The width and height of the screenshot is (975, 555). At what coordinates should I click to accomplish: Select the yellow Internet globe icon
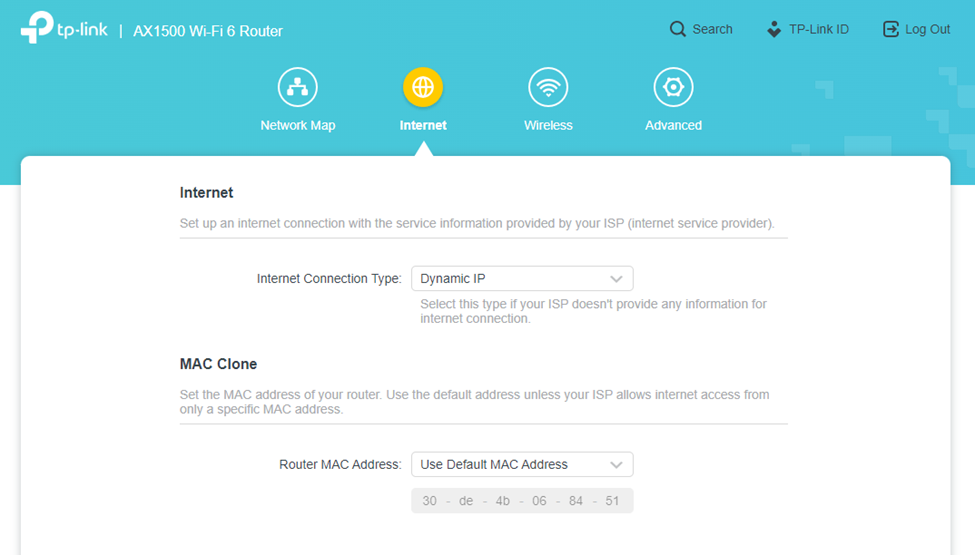click(x=423, y=88)
